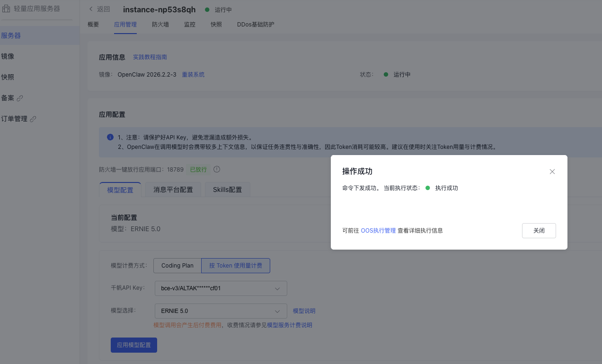Select 按 Token 使用量计费 option

(236, 266)
